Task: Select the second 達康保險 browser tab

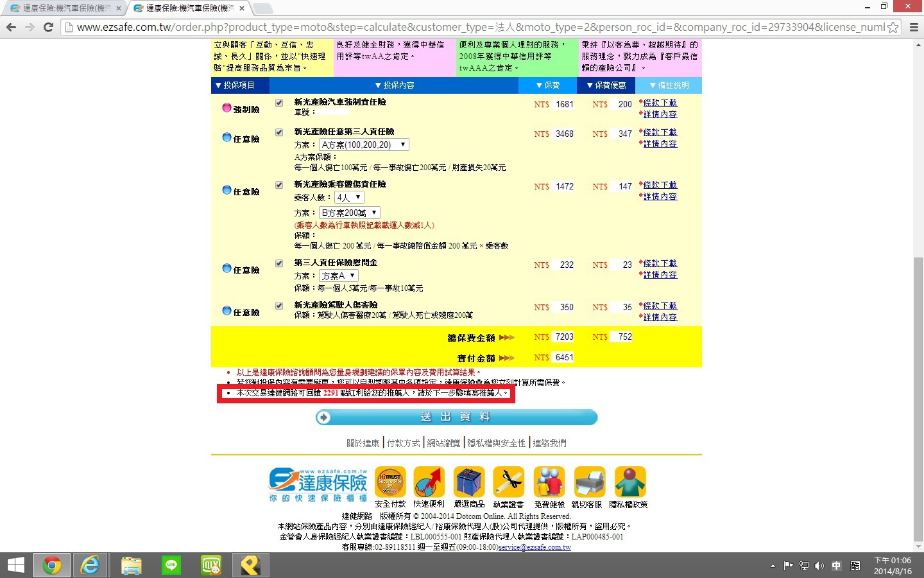Action: [x=187, y=8]
